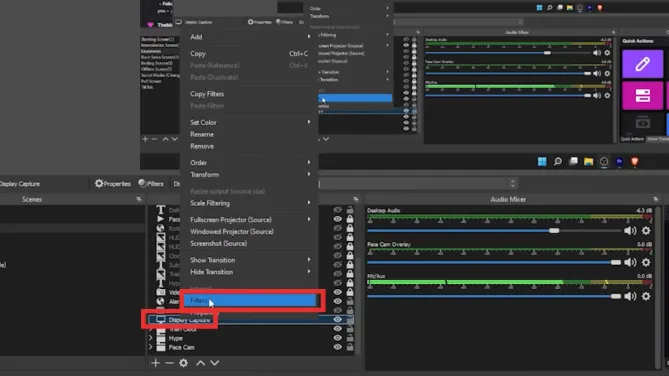Click Properties button in source toolbar
The height and width of the screenshot is (376, 669).
tap(113, 184)
